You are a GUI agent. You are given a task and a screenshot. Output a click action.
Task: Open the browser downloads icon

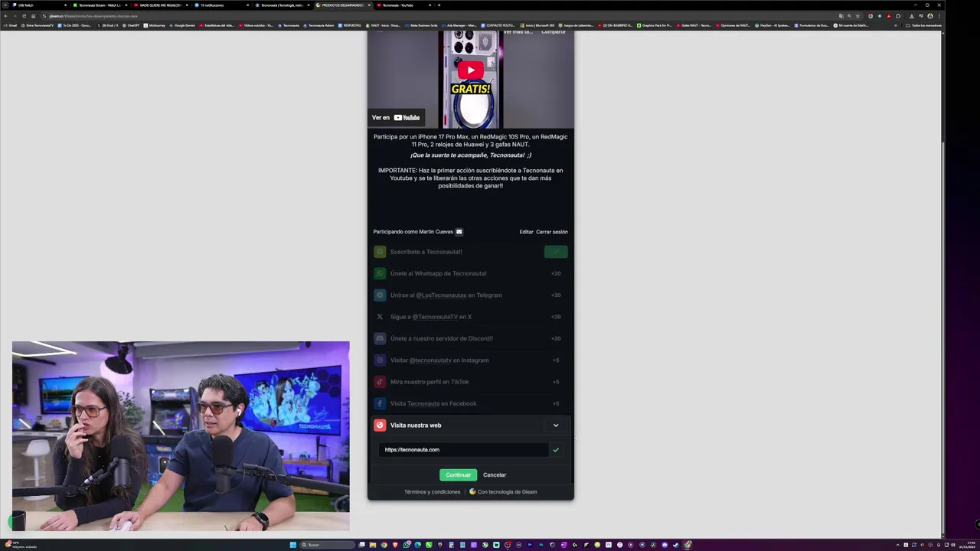click(x=911, y=16)
